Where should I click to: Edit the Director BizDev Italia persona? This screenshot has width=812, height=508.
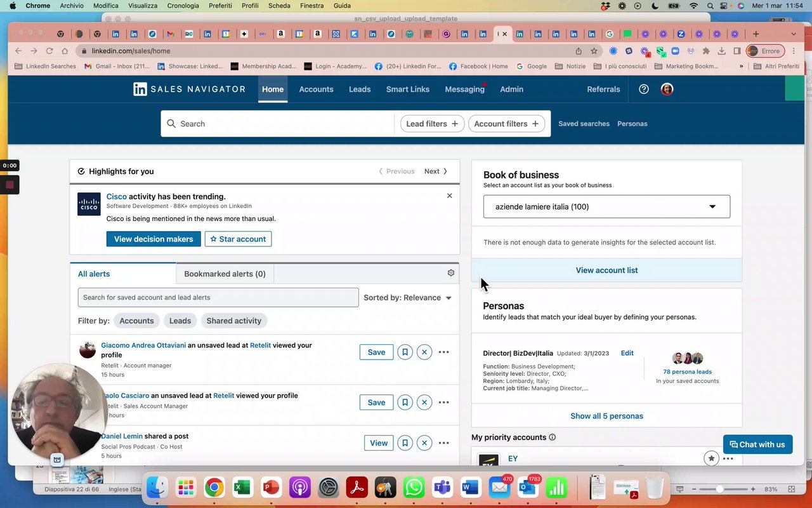(x=627, y=353)
